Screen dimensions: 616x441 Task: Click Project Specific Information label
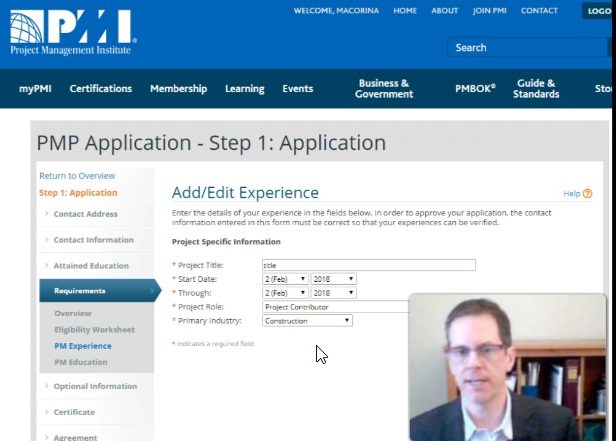pyautogui.click(x=226, y=242)
